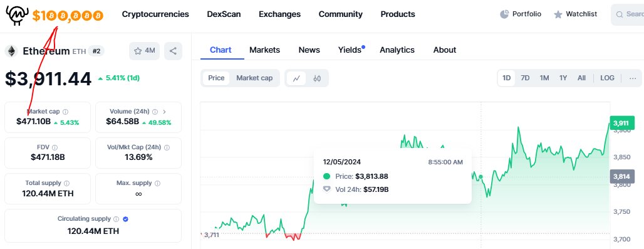Click the orange $100,000 banner text
644x249 pixels.
tap(68, 16)
